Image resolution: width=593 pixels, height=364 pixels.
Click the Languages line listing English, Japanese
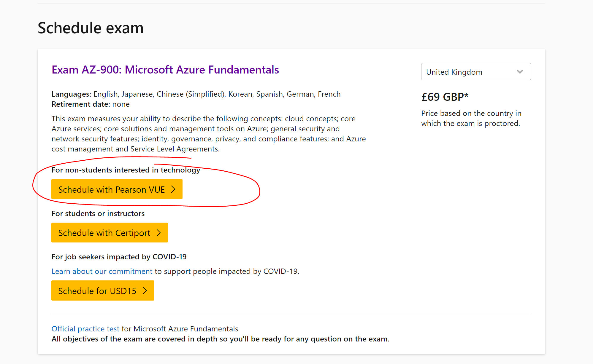coord(196,94)
